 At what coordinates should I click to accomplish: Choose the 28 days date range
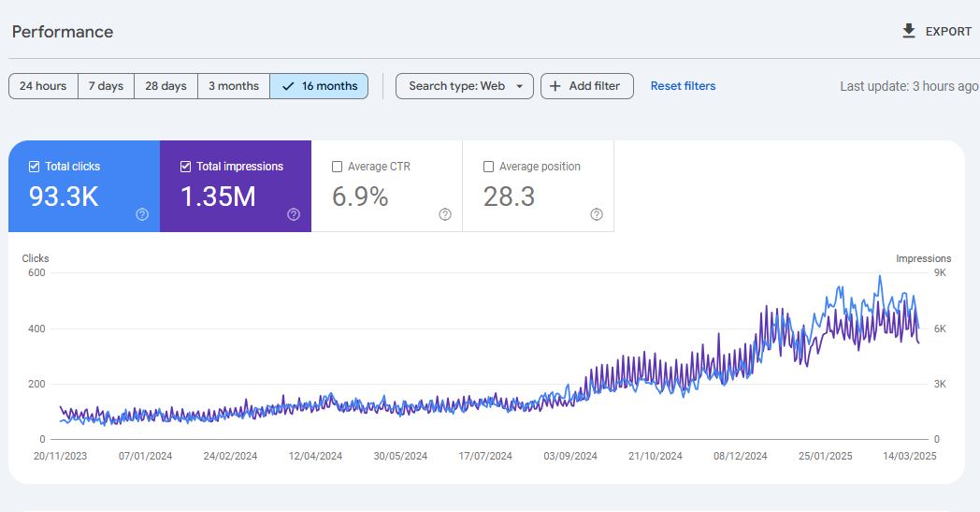pos(166,86)
